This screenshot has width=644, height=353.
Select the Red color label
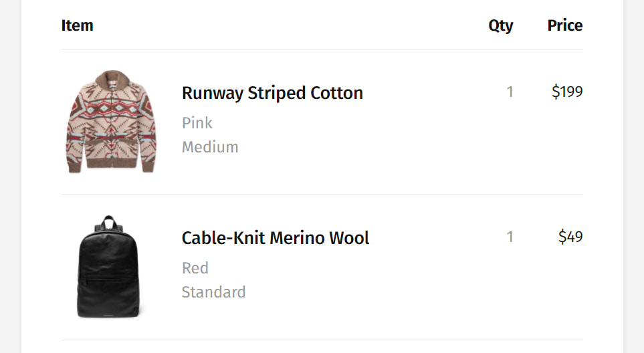(195, 268)
